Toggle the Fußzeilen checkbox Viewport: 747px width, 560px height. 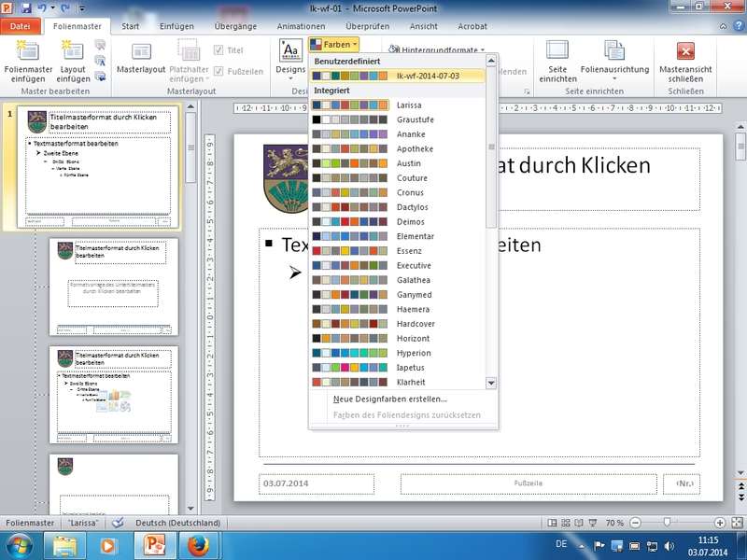[x=219, y=71]
